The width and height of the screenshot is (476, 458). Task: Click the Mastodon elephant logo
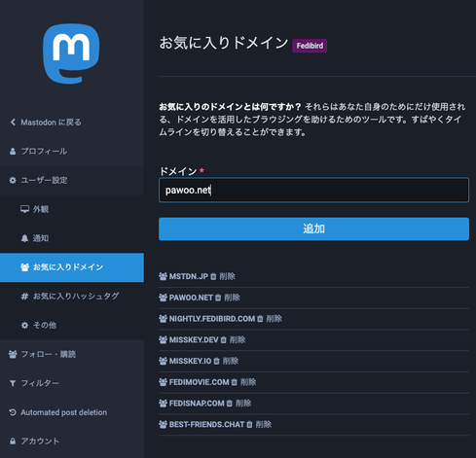[x=71, y=53]
